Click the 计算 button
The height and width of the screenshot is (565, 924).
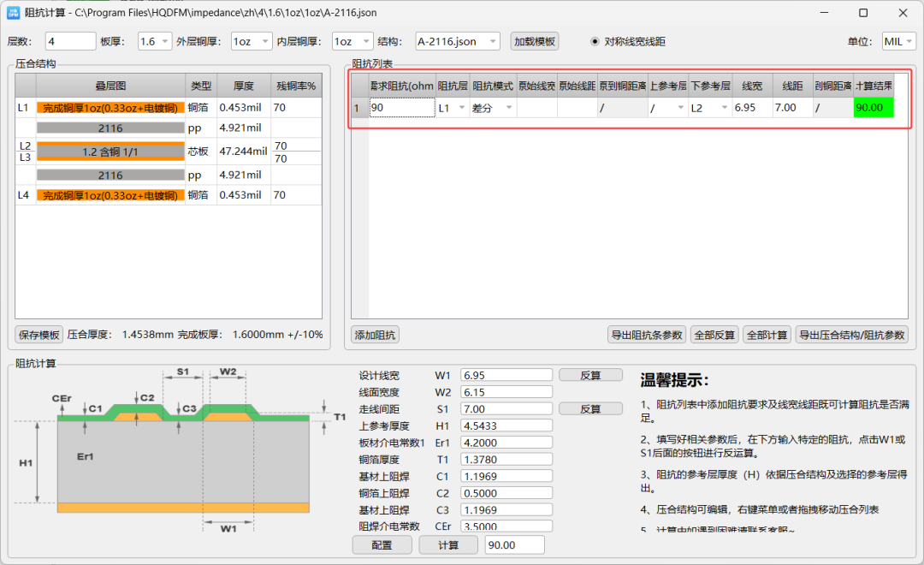448,545
